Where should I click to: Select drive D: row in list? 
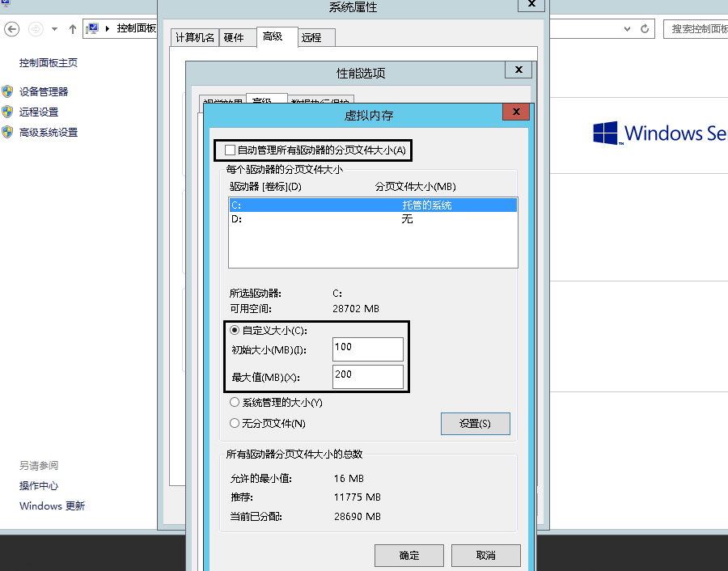tap(373, 218)
